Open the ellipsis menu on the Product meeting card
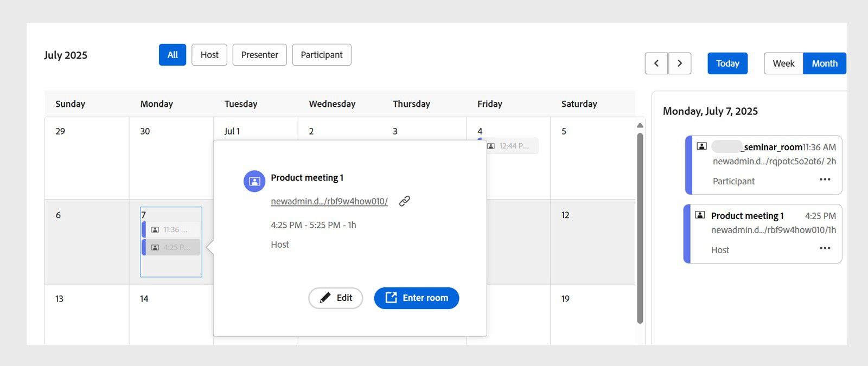 (x=825, y=248)
